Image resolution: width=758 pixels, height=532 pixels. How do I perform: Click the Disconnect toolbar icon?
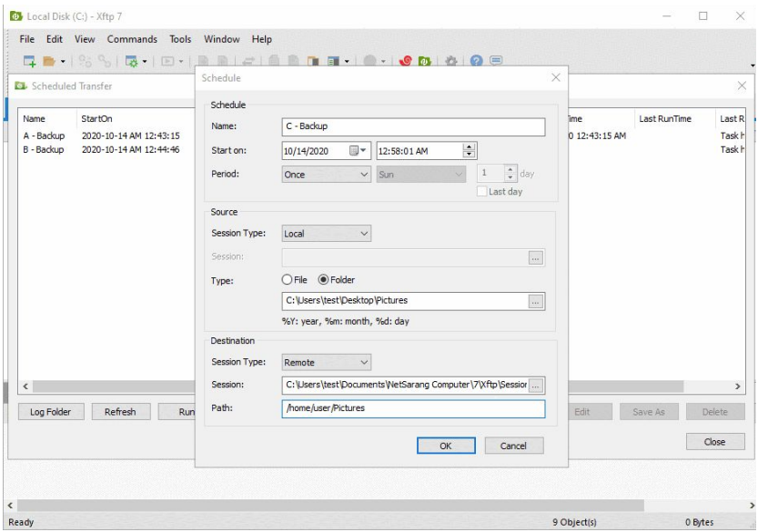(105, 61)
